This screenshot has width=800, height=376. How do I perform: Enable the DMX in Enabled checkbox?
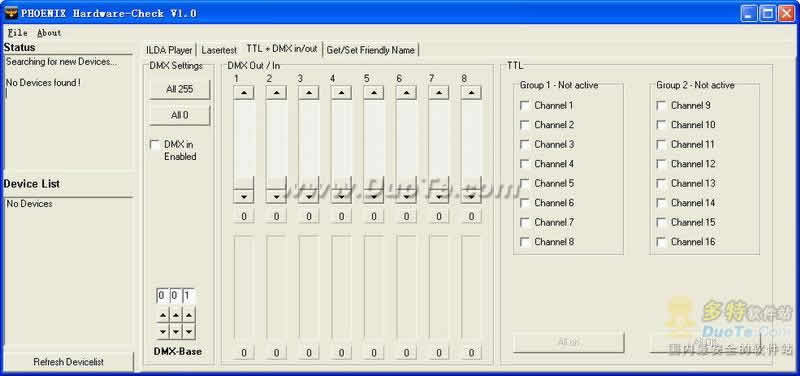coord(155,145)
